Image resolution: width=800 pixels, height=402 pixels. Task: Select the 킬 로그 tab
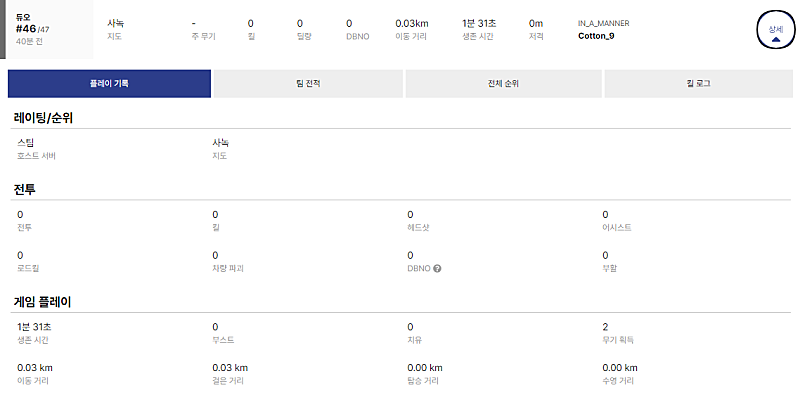[696, 84]
